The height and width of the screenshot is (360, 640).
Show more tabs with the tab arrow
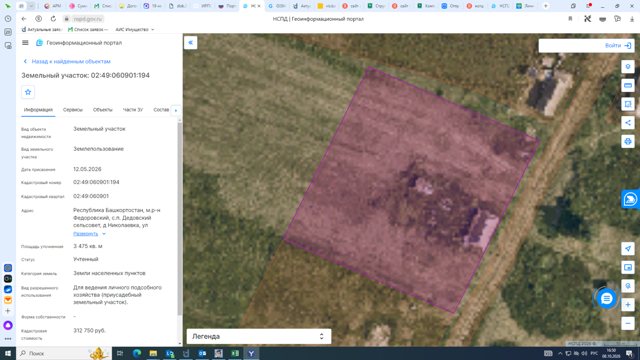(x=176, y=110)
